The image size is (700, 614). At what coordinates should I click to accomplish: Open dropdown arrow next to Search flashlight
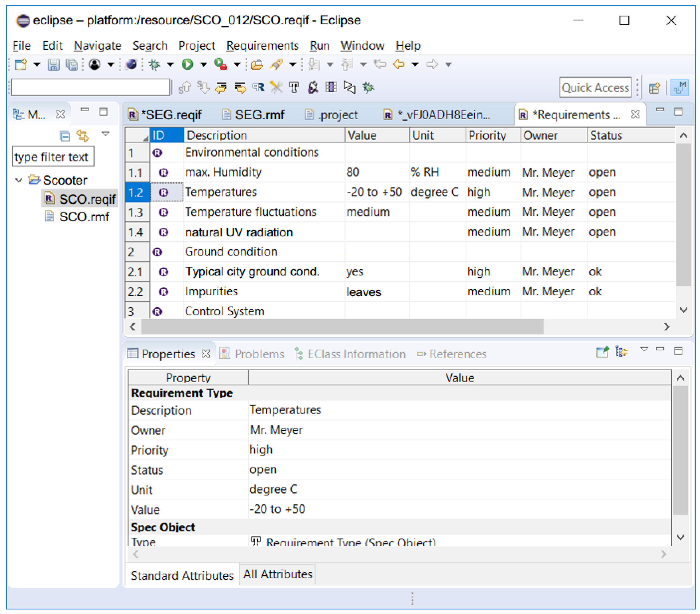(x=293, y=64)
